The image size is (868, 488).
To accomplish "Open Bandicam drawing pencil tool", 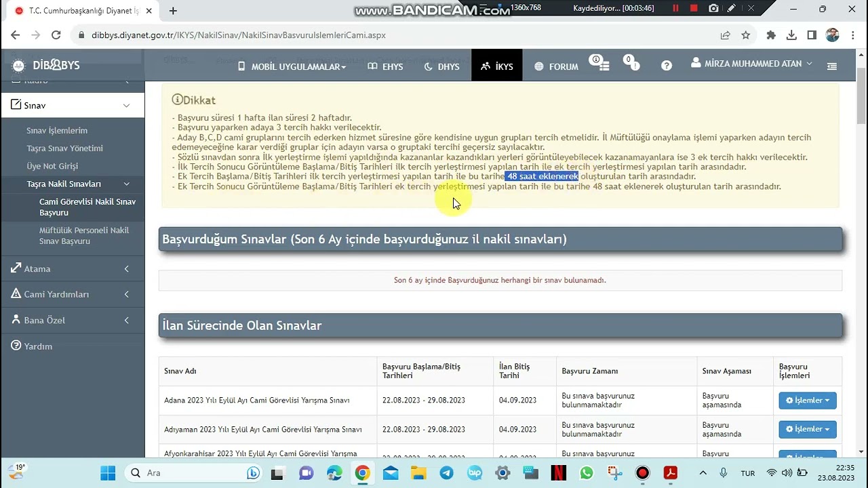I will [731, 9].
